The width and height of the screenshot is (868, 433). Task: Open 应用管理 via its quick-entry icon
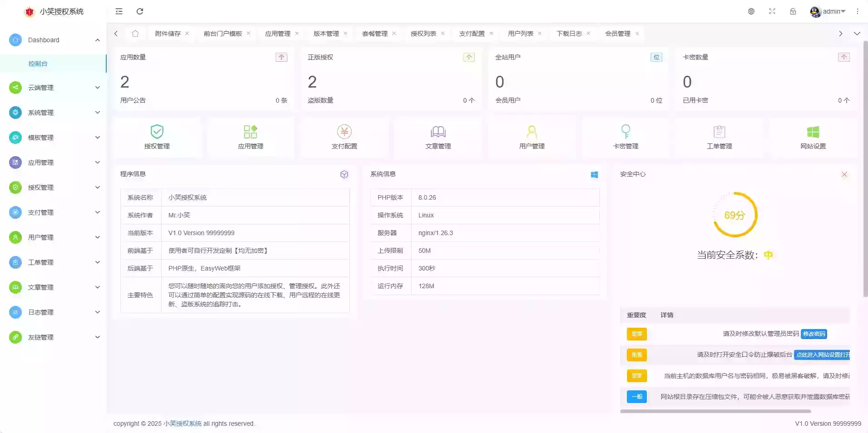250,132
